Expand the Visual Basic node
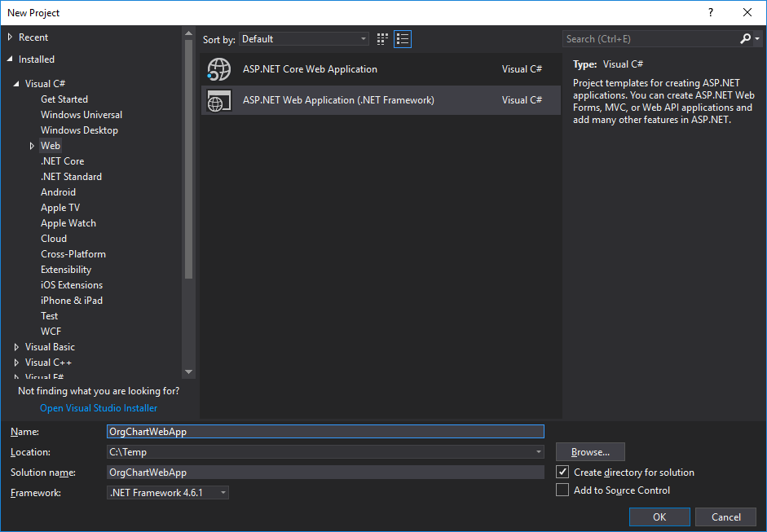The width and height of the screenshot is (767, 532). tap(16, 347)
